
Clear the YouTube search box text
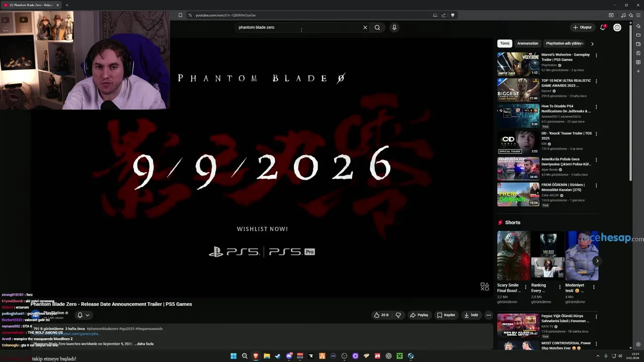click(365, 27)
